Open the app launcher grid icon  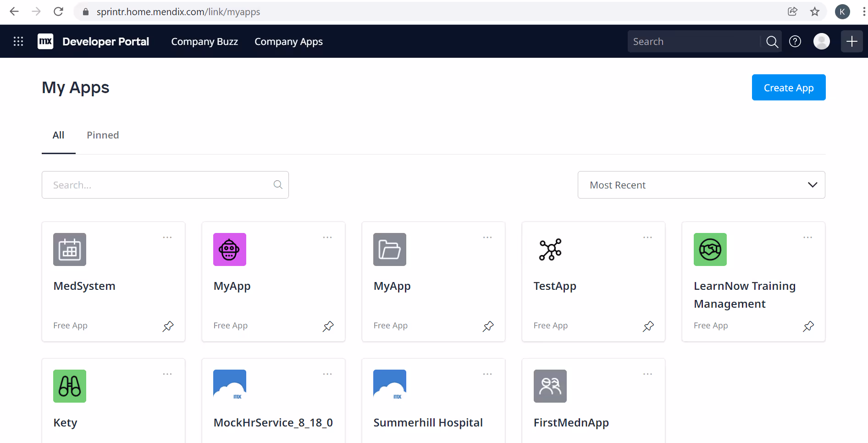pyautogui.click(x=18, y=41)
